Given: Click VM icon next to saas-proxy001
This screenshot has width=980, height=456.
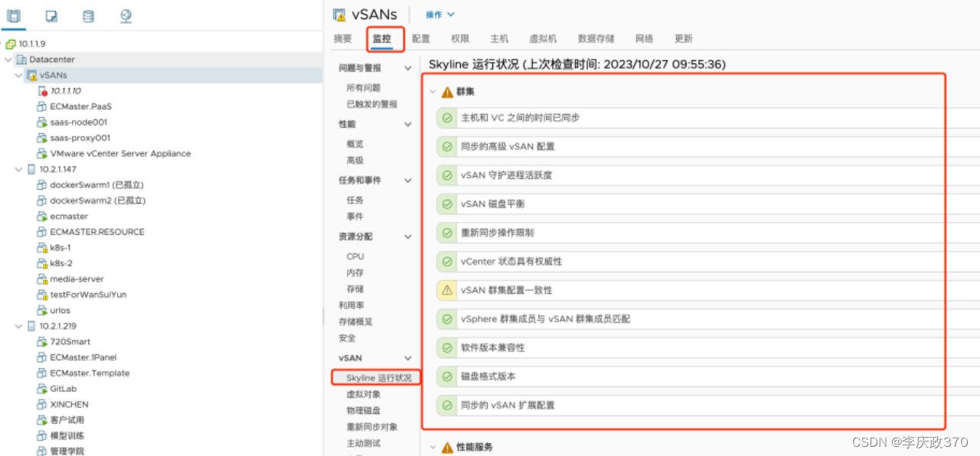Looking at the screenshot, I should [x=42, y=138].
